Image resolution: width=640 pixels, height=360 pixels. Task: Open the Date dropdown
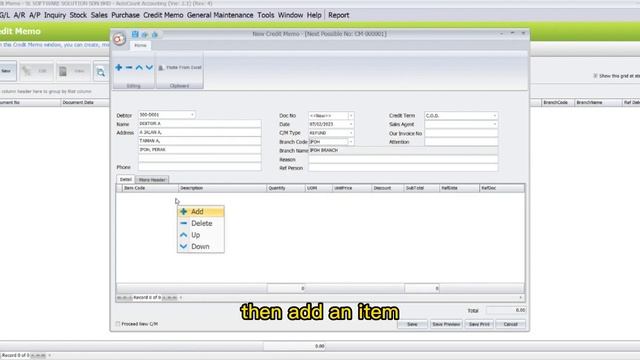coord(351,124)
